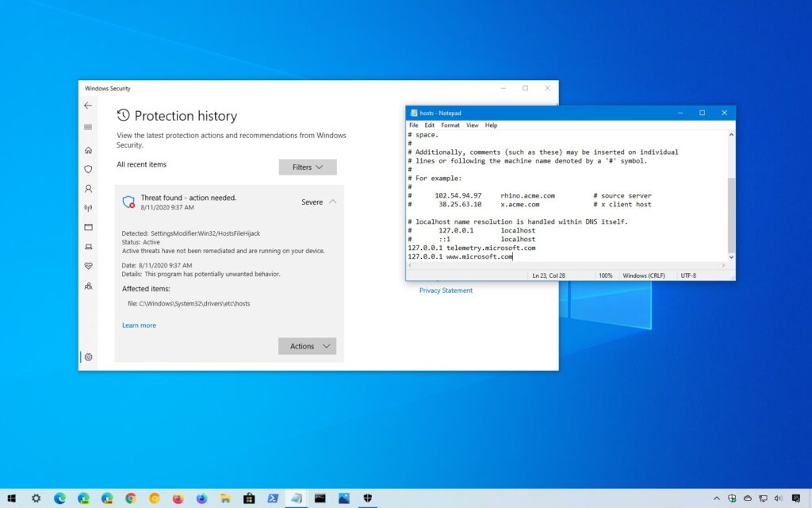Click Notepad vertical scrollbar thumb
Viewport: 812px width, 508px height.
click(731, 214)
